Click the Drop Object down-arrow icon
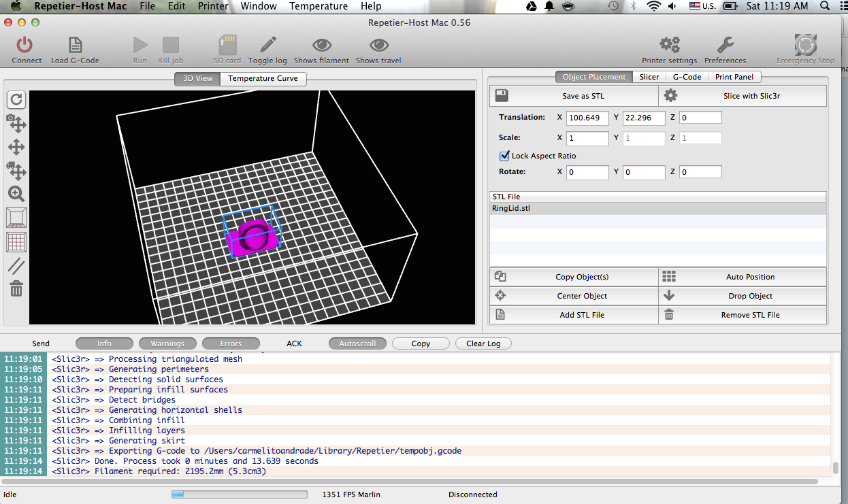This screenshot has width=848, height=504. click(x=669, y=296)
